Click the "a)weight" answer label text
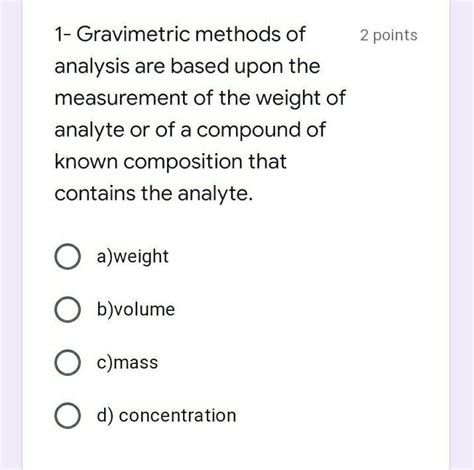Viewport: 474px width, 470px height. coord(132,257)
